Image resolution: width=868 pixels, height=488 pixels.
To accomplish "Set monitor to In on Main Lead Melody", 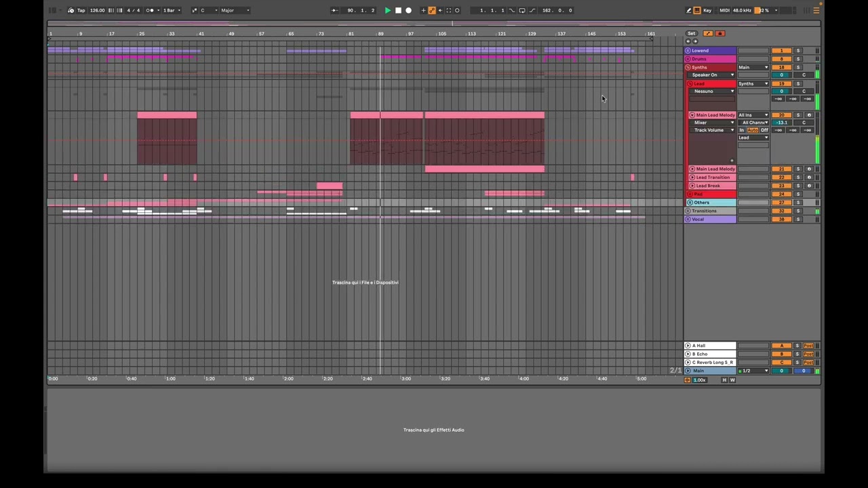I will tap(742, 130).
